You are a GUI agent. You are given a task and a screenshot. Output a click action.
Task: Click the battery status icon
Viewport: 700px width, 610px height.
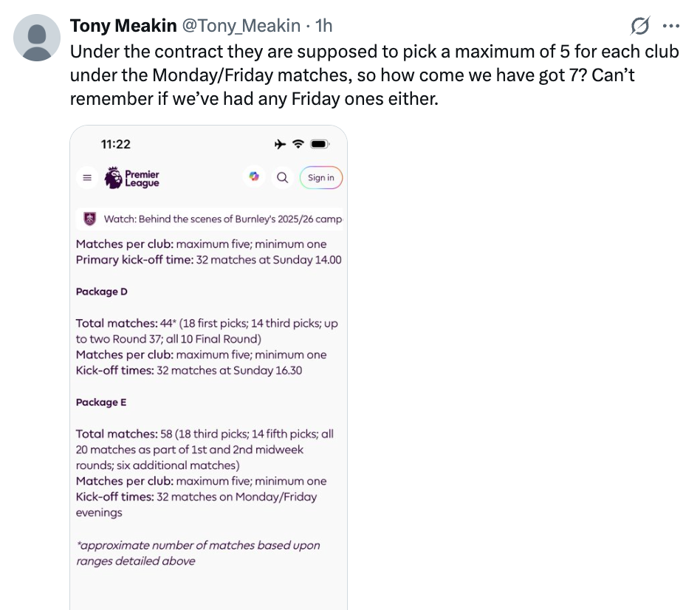pos(320,144)
